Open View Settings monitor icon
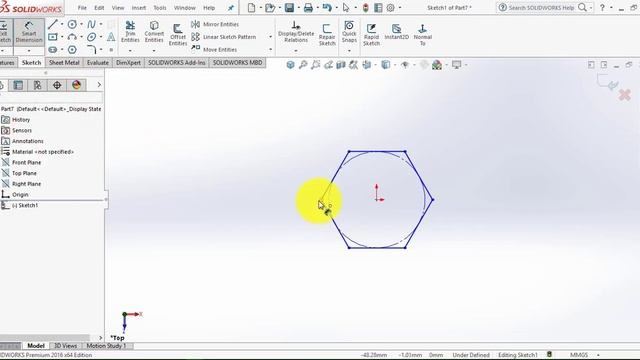Screen dimensions: 640x360 [456, 64]
